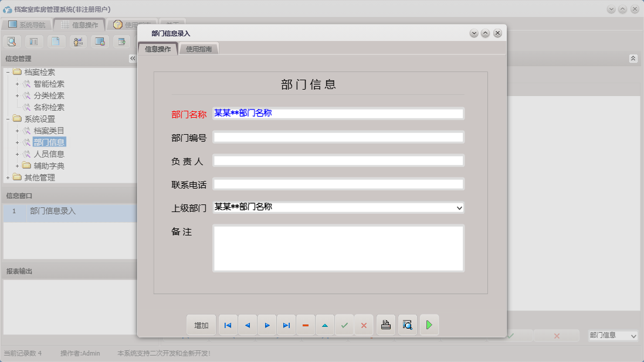Click the monitor with globe toolbar icon
The height and width of the screenshot is (362, 644).
pyautogui.click(x=100, y=41)
